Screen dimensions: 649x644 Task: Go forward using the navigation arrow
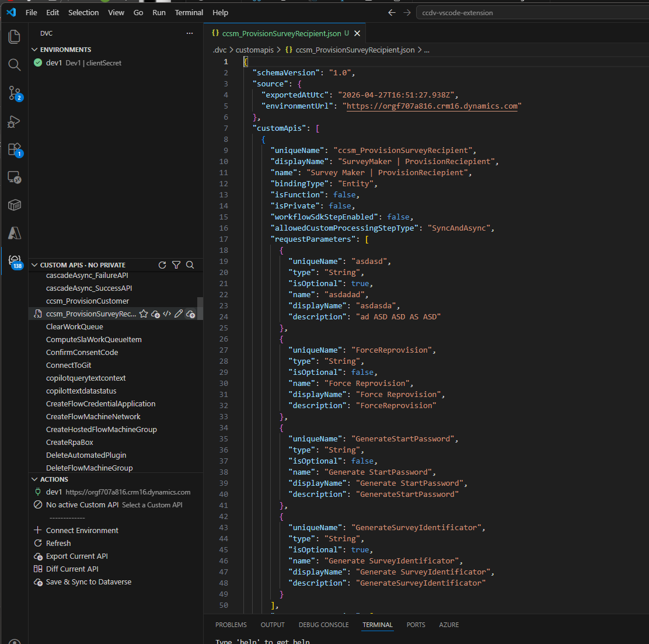(407, 13)
